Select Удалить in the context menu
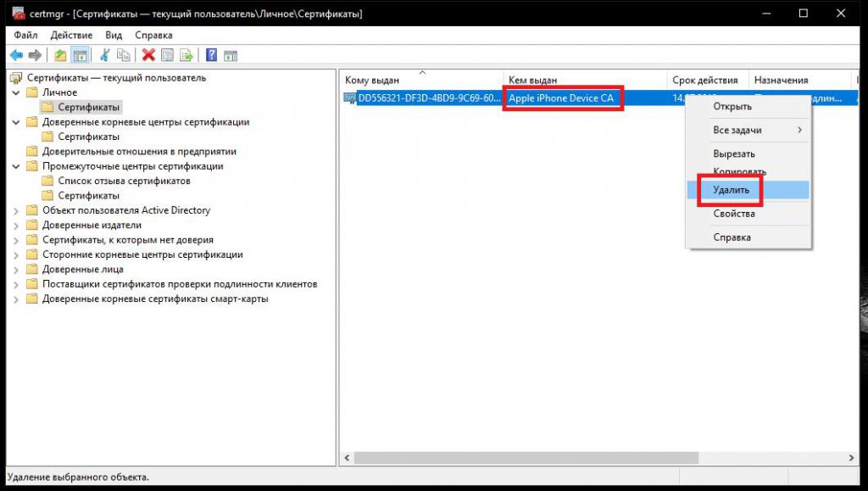The height and width of the screenshot is (491, 868). 732,190
